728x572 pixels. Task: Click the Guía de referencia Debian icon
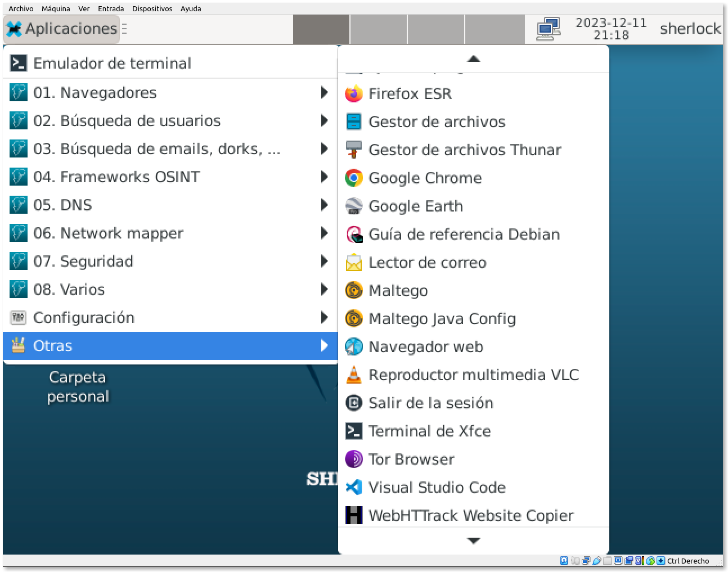353,234
